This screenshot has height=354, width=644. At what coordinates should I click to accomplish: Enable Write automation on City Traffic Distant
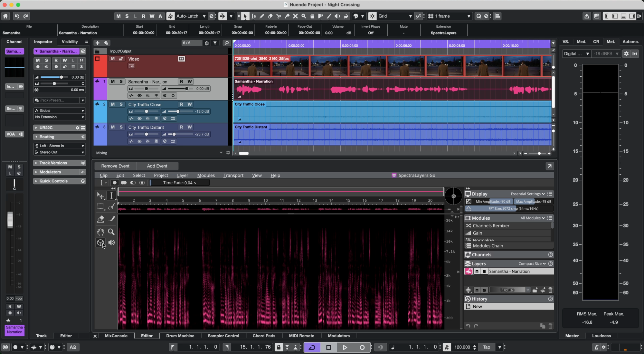pos(189,127)
